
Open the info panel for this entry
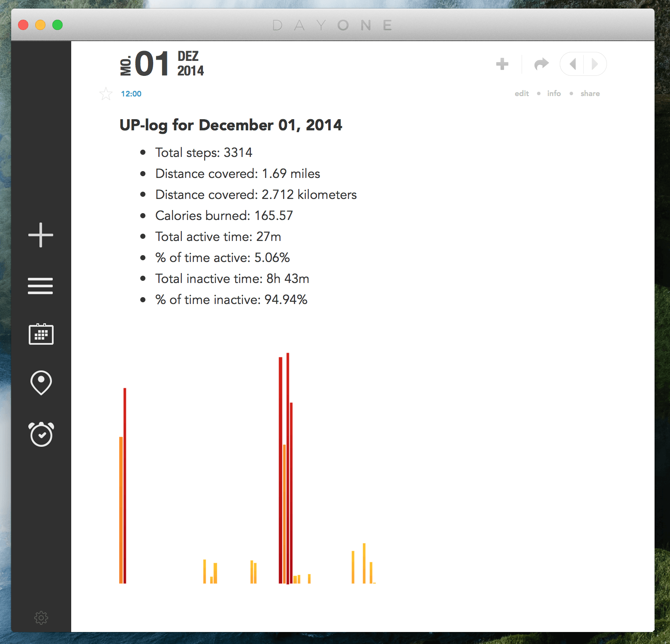554,93
